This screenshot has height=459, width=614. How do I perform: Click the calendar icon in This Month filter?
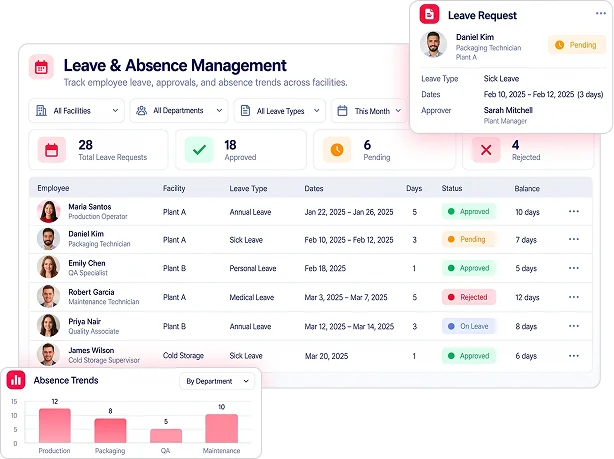tap(342, 111)
